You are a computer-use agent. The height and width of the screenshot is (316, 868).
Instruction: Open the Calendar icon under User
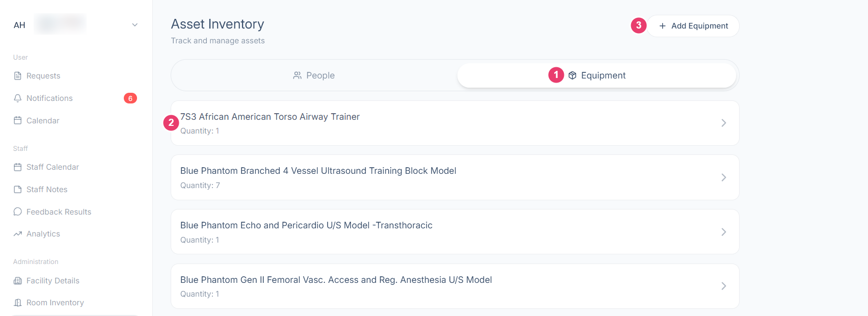click(x=18, y=121)
